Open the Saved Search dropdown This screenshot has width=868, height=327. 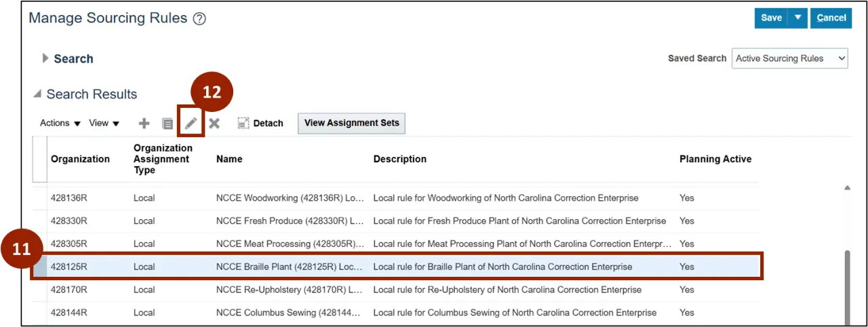(790, 58)
